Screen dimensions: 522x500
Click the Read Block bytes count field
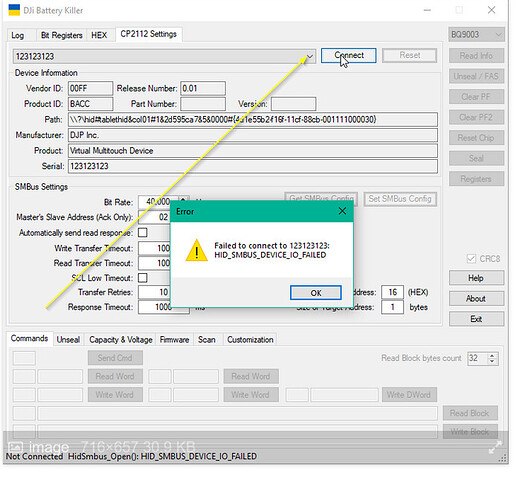pyautogui.click(x=477, y=358)
